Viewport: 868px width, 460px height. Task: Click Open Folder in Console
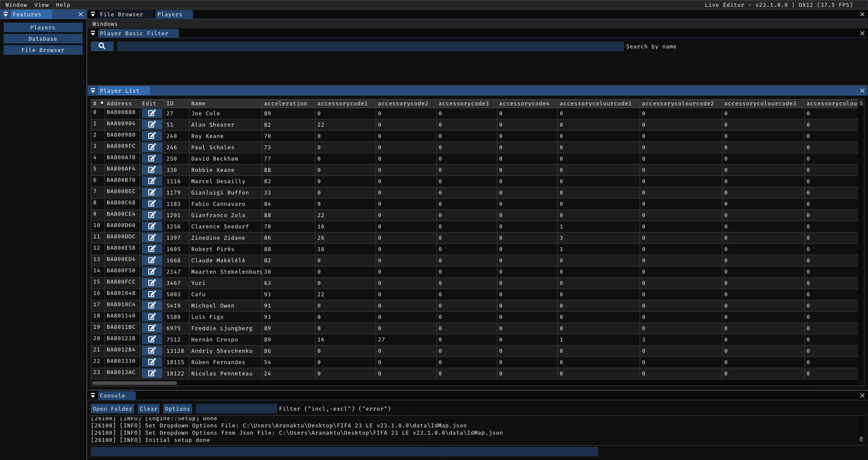click(113, 409)
